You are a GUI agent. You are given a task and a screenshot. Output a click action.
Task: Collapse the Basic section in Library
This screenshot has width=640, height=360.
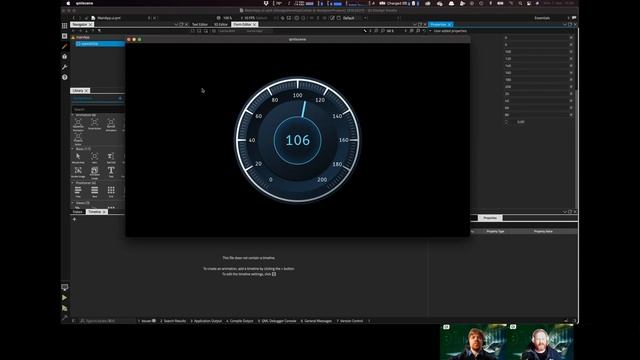point(73,149)
